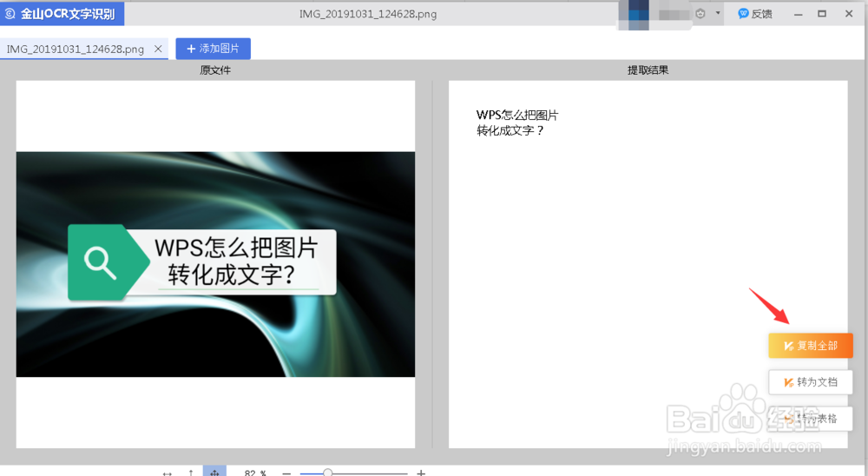The width and height of the screenshot is (868, 476).
Task: Close the OCR window
Action: (x=849, y=14)
